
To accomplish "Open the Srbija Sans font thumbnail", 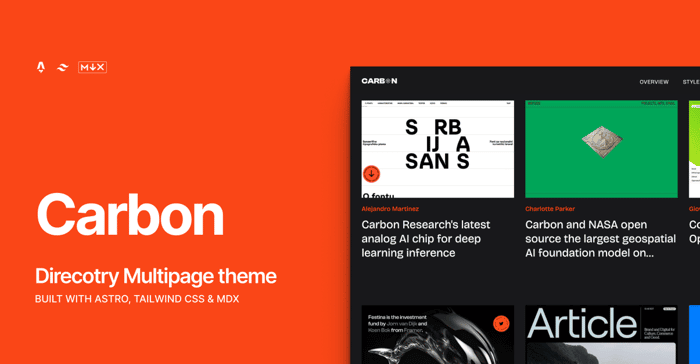I will pyautogui.click(x=438, y=149).
